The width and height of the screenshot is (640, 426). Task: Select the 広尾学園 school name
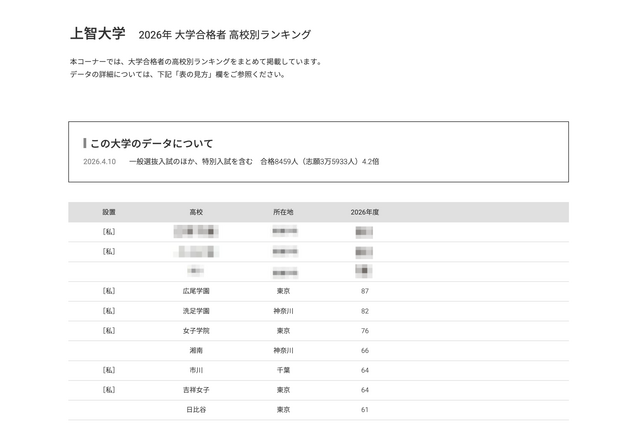tap(196, 291)
